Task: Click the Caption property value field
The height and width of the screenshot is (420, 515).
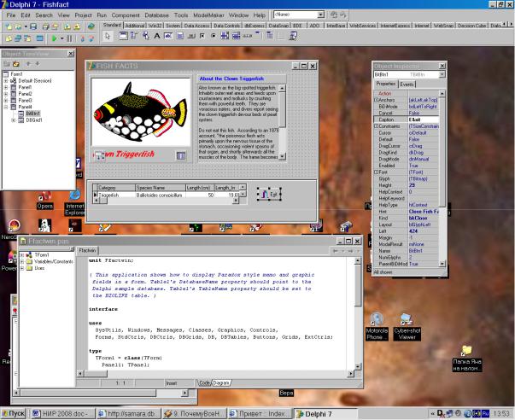Action: click(424, 120)
